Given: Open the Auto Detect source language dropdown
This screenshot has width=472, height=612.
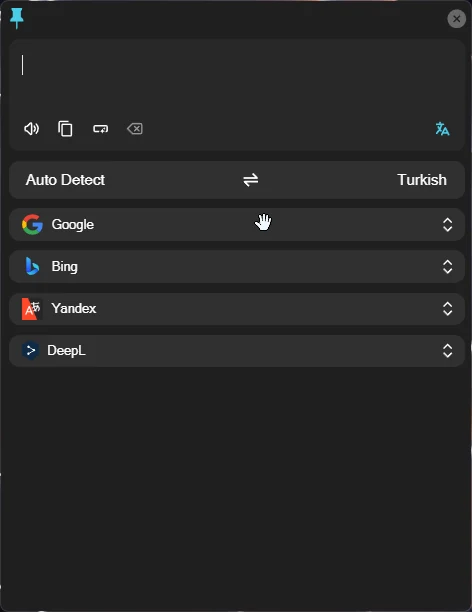Looking at the screenshot, I should coord(65,180).
